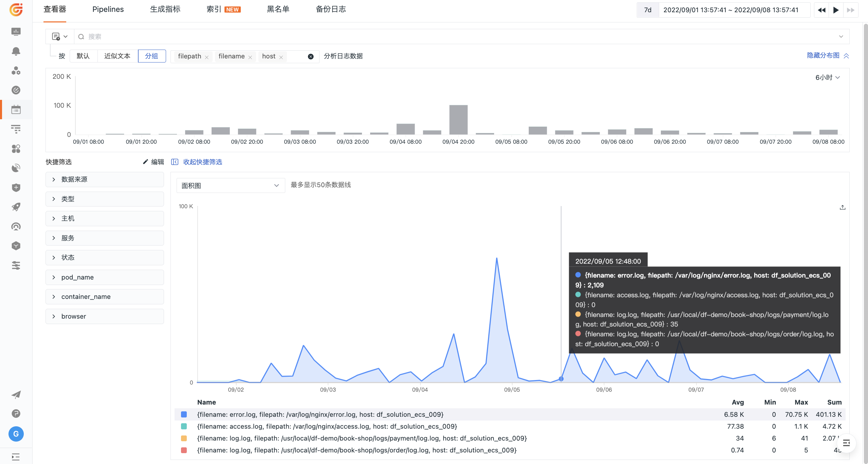The image size is (868, 464).
Task: Open the security shield icon in sidebar
Action: 16,188
